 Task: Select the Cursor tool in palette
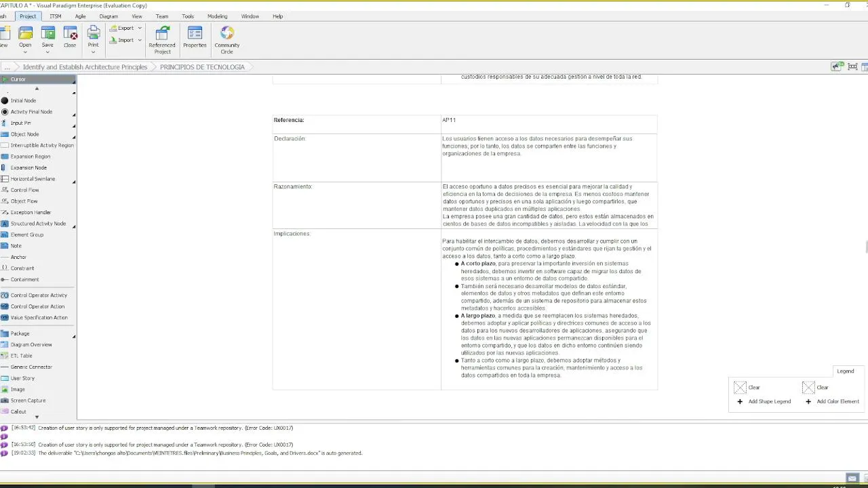click(x=38, y=79)
